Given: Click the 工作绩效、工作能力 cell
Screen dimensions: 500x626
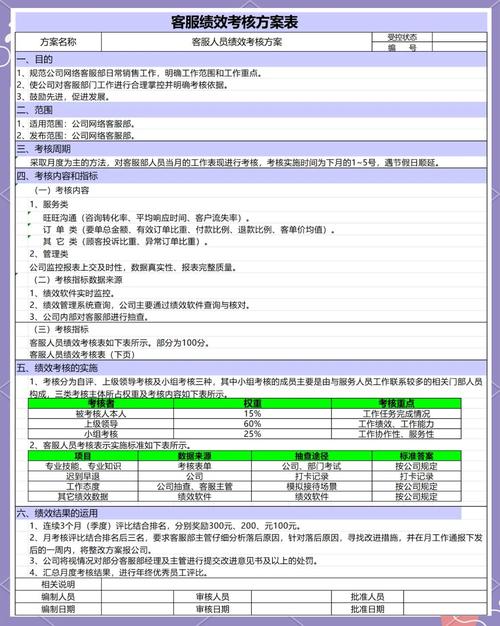Looking at the screenshot, I should [x=396, y=424].
